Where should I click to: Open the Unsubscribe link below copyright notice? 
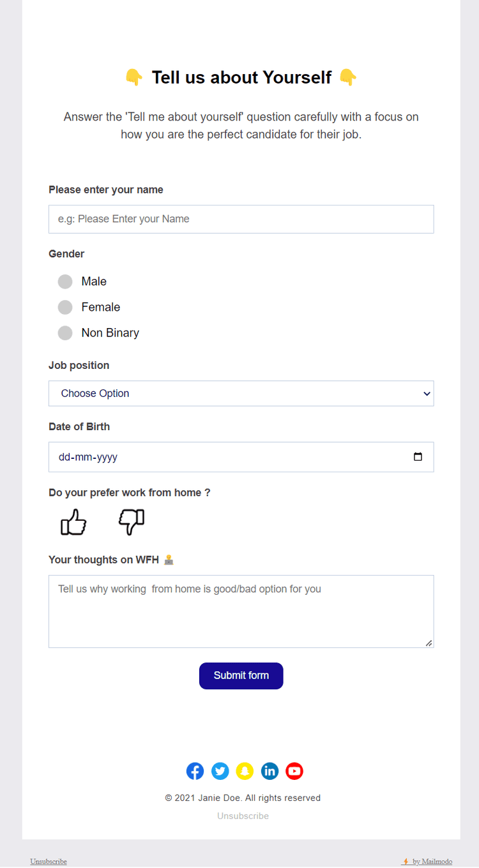pos(243,816)
